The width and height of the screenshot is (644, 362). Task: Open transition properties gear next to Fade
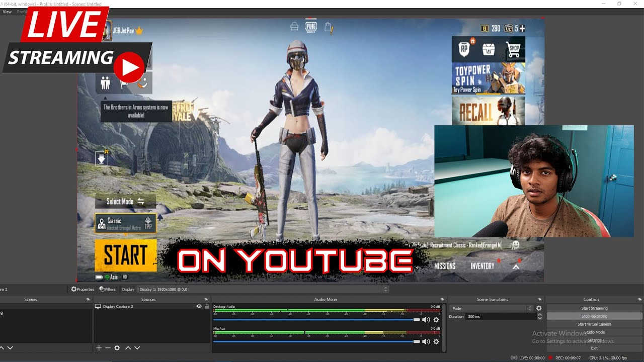click(539, 308)
